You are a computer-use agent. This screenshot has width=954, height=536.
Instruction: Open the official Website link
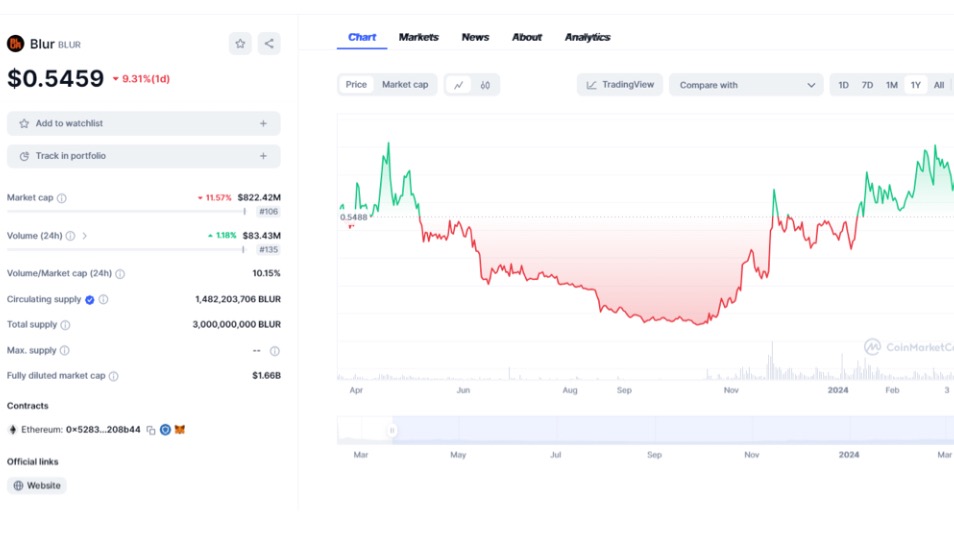click(x=37, y=486)
